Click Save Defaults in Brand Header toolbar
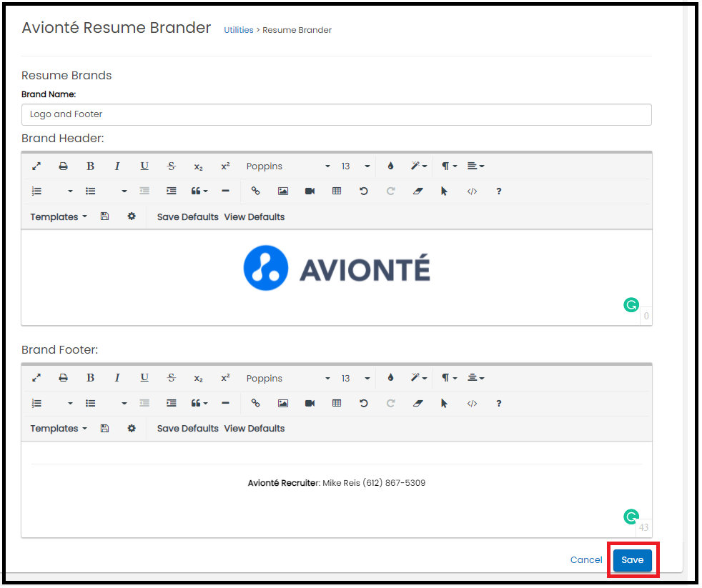This screenshot has height=588, width=702. 187,217
